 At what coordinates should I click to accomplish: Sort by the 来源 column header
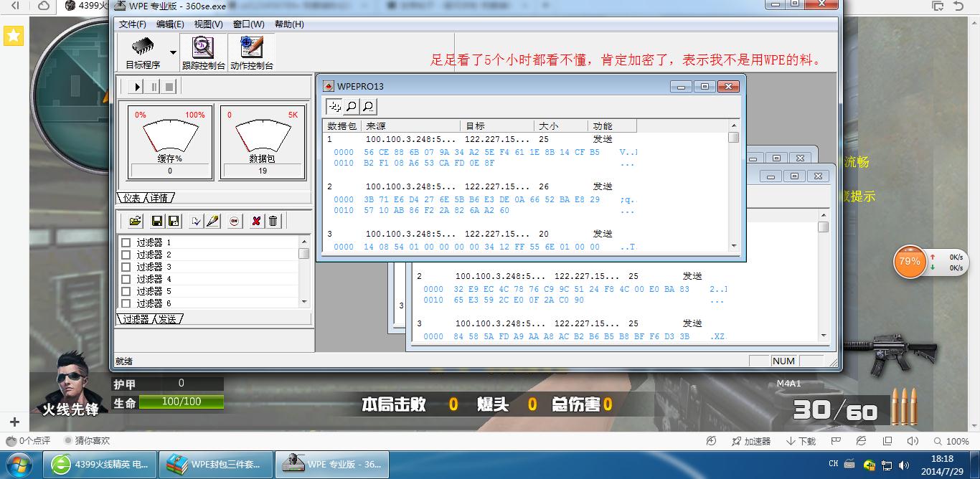click(411, 126)
